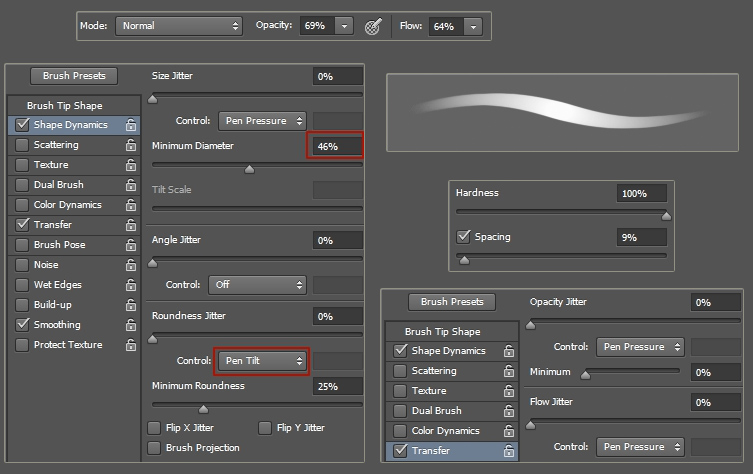
Task: Select Build-up row
Action: point(74,305)
